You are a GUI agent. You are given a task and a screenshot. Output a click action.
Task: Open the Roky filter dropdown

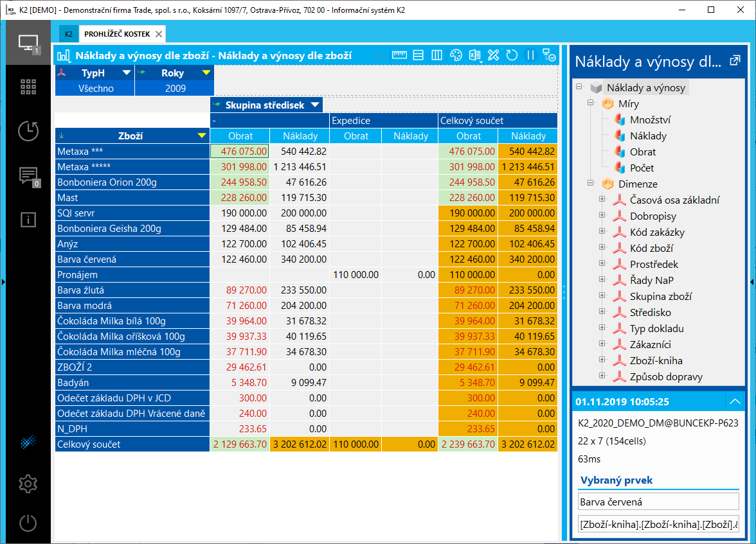click(x=206, y=73)
